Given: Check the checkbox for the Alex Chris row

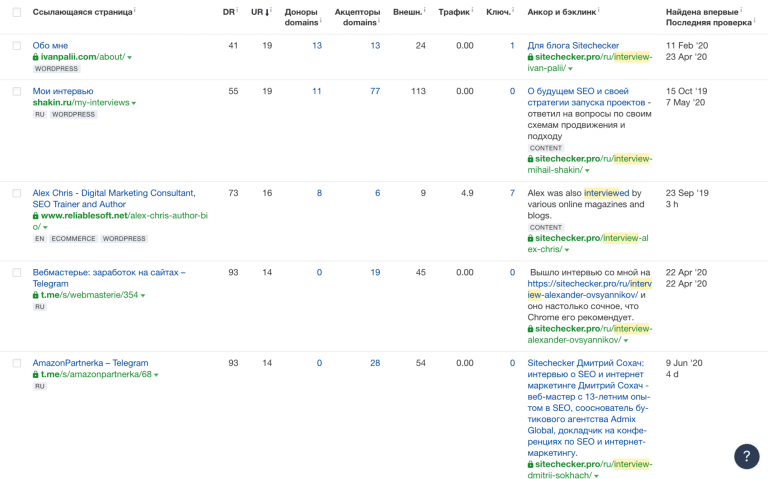Looking at the screenshot, I should [17, 193].
